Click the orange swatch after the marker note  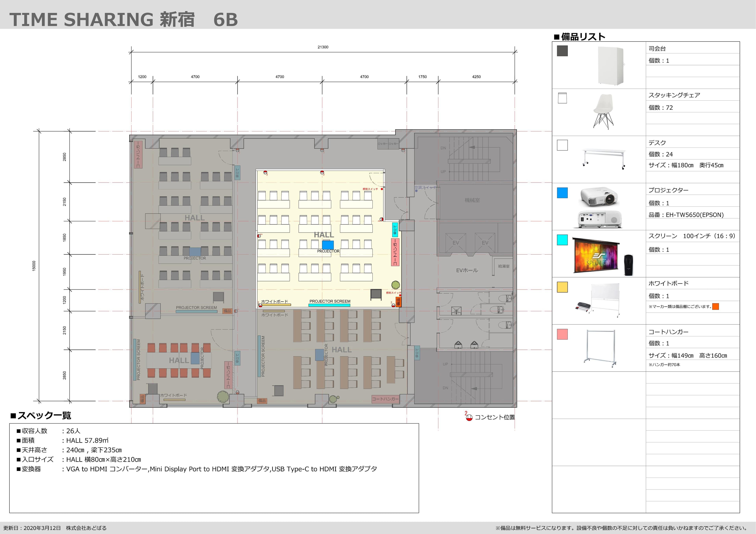pyautogui.click(x=715, y=307)
